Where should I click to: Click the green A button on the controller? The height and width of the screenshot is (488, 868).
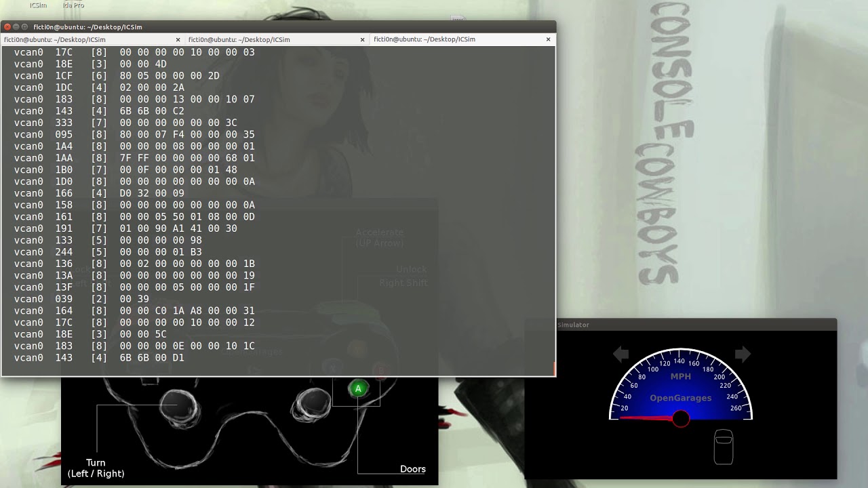[358, 388]
